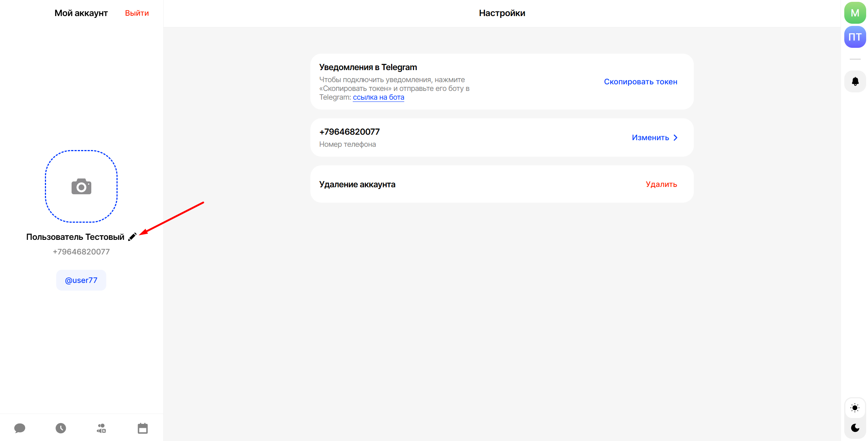Open the calendar icon tab
This screenshot has width=868, height=441.
click(143, 428)
